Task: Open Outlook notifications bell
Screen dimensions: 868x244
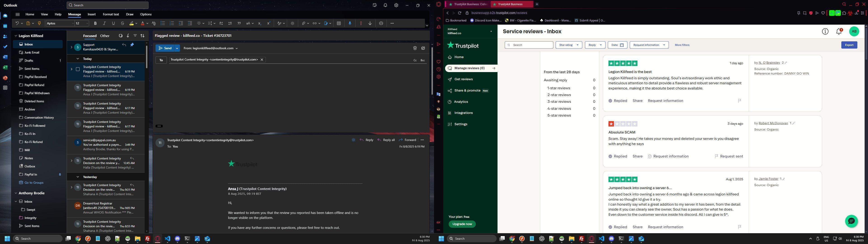Action: click(385, 5)
